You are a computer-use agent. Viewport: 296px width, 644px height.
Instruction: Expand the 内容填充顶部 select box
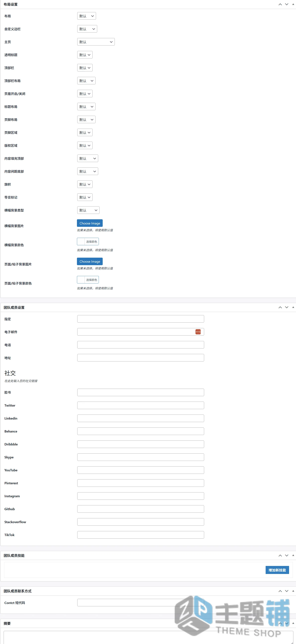88,158
